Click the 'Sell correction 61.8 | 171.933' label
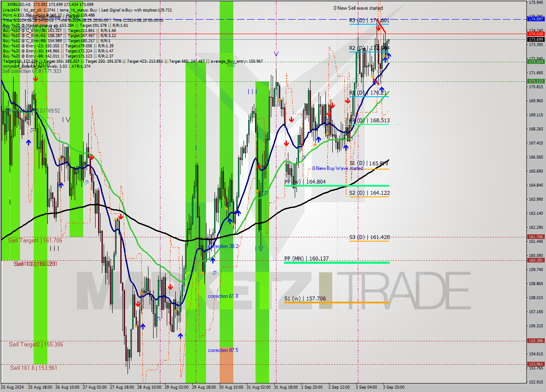 click(32, 71)
